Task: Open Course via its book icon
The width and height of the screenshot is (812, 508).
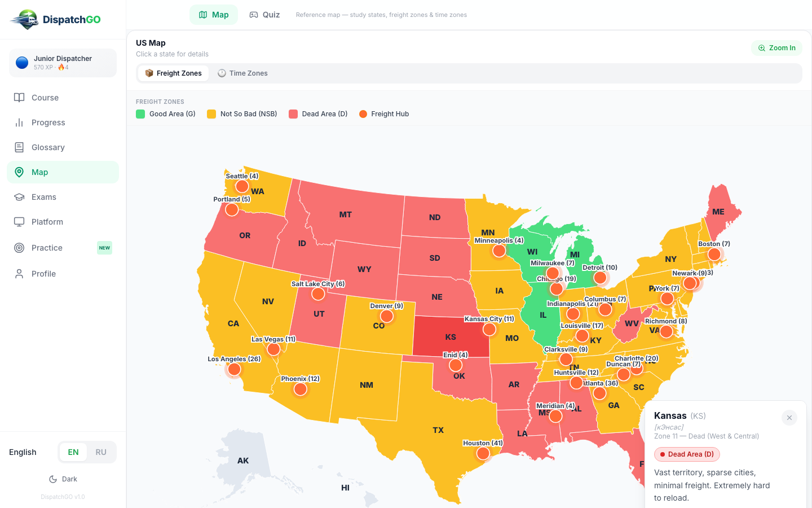Action: tap(19, 98)
